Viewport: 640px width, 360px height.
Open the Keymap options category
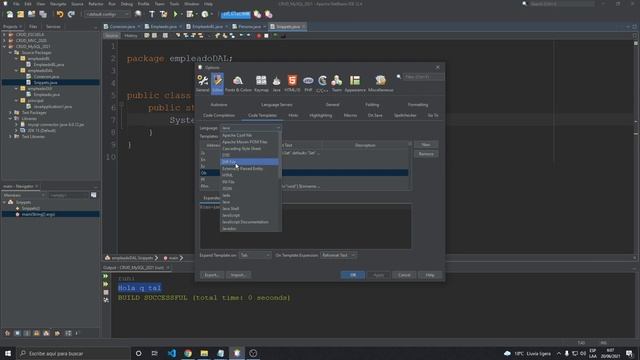[x=261, y=84]
